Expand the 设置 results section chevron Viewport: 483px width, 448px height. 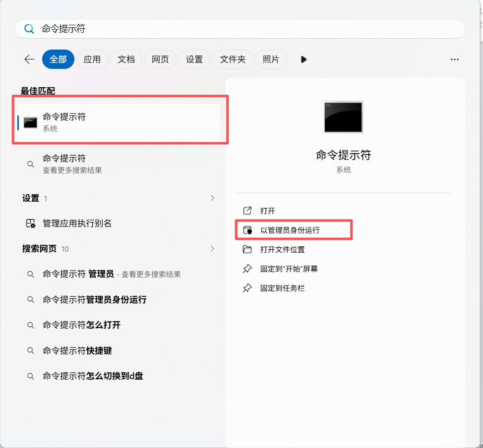(212, 198)
